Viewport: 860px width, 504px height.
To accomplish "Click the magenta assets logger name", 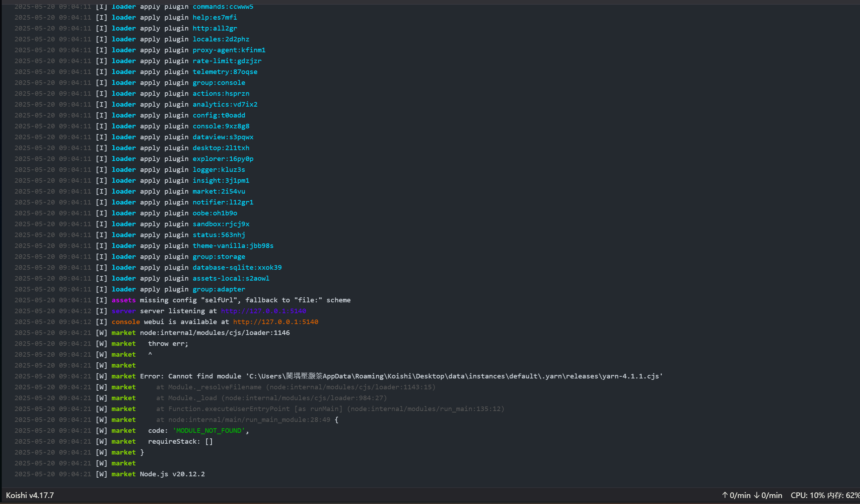I will (124, 300).
